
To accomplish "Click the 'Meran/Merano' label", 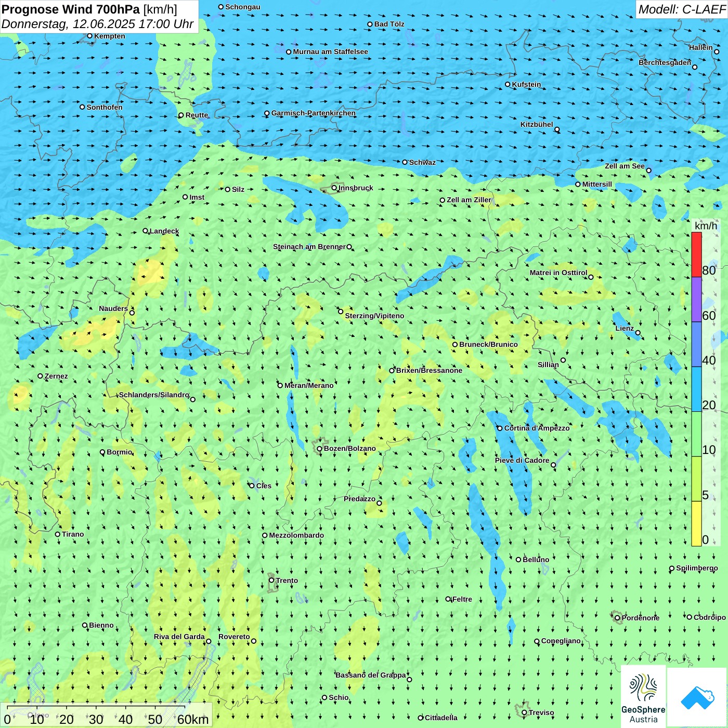I will (309, 385).
